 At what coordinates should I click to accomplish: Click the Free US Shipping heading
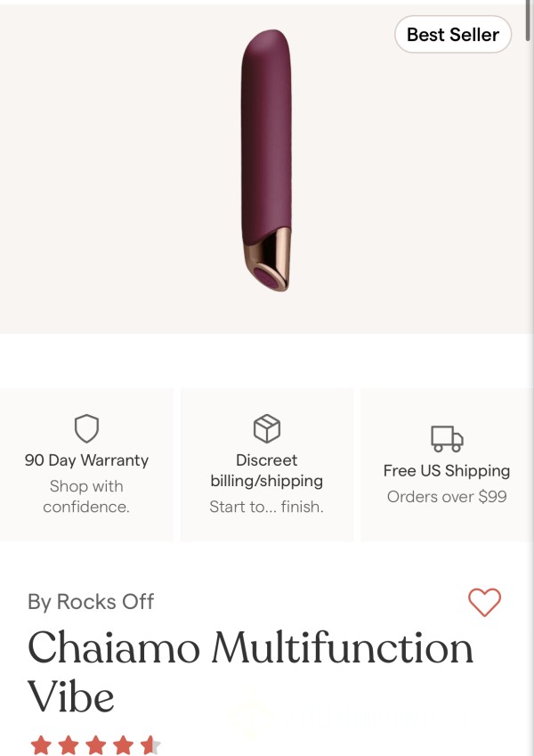click(447, 470)
